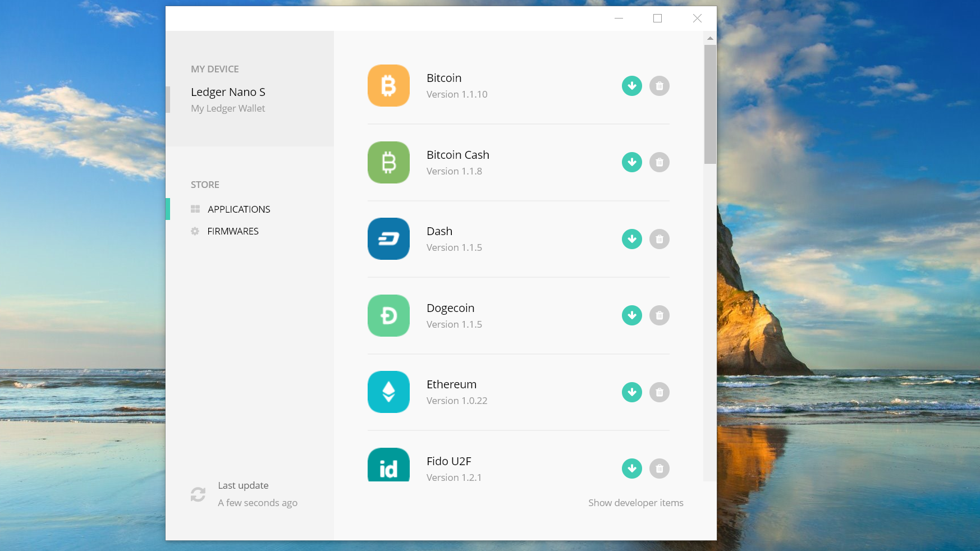
Task: Click the Fido U2F app title
Action: pos(449,461)
